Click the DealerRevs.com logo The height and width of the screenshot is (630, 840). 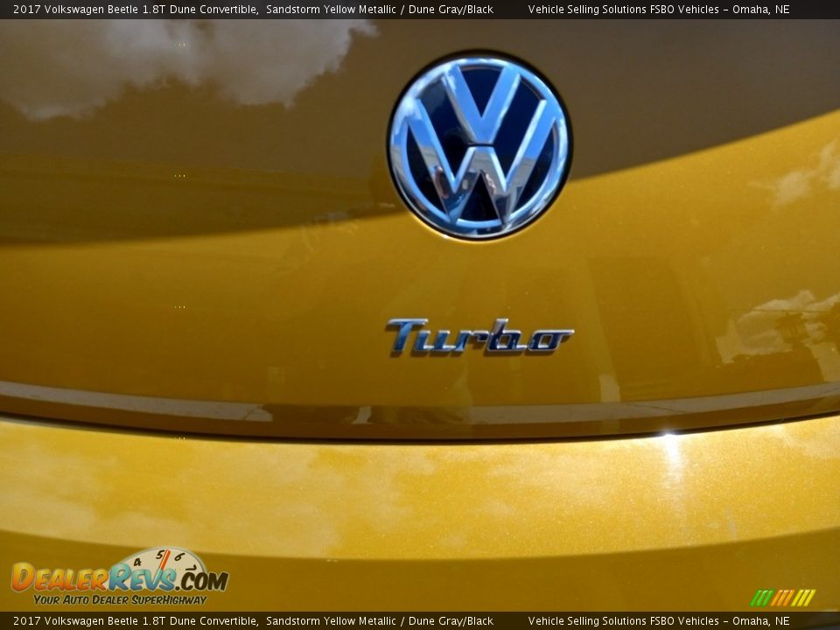pyautogui.click(x=120, y=577)
